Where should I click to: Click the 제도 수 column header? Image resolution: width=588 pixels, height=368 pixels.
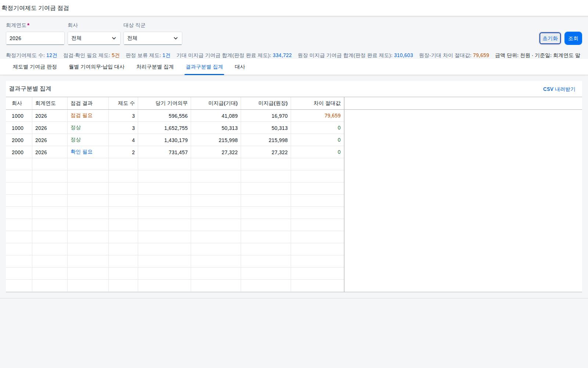(x=123, y=103)
